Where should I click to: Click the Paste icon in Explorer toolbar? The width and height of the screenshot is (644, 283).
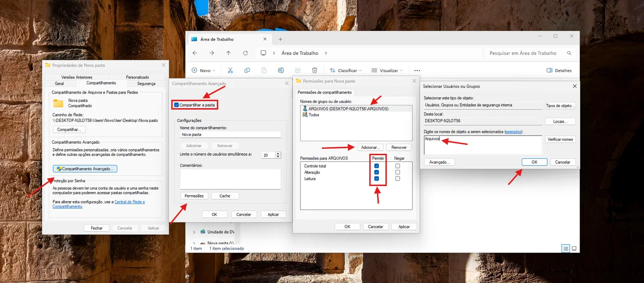(x=264, y=70)
